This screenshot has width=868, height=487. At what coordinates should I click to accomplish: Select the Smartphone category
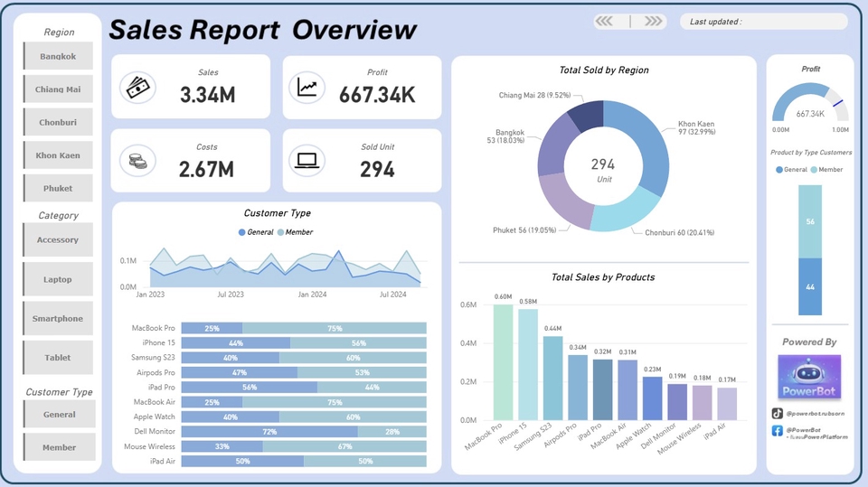click(x=58, y=318)
